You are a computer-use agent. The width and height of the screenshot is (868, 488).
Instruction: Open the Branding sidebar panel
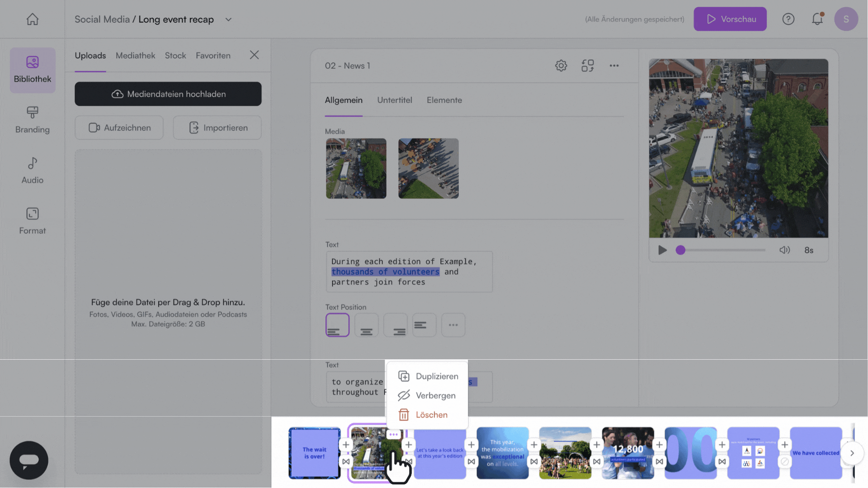pyautogui.click(x=33, y=120)
